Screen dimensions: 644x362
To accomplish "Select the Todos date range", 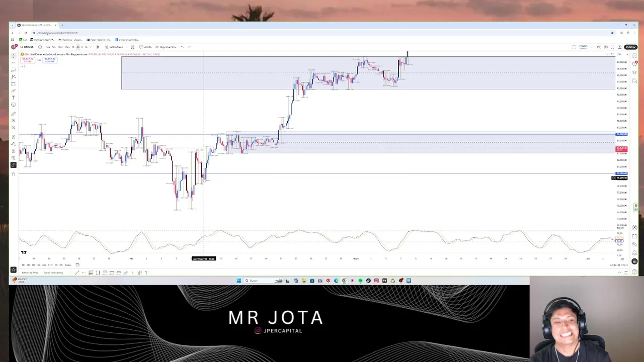I will tap(68, 265).
